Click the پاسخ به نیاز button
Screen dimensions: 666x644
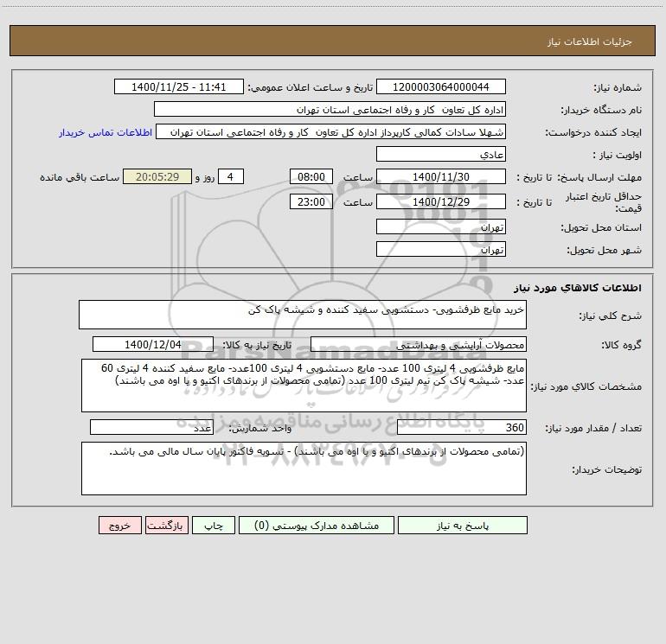[x=463, y=525]
